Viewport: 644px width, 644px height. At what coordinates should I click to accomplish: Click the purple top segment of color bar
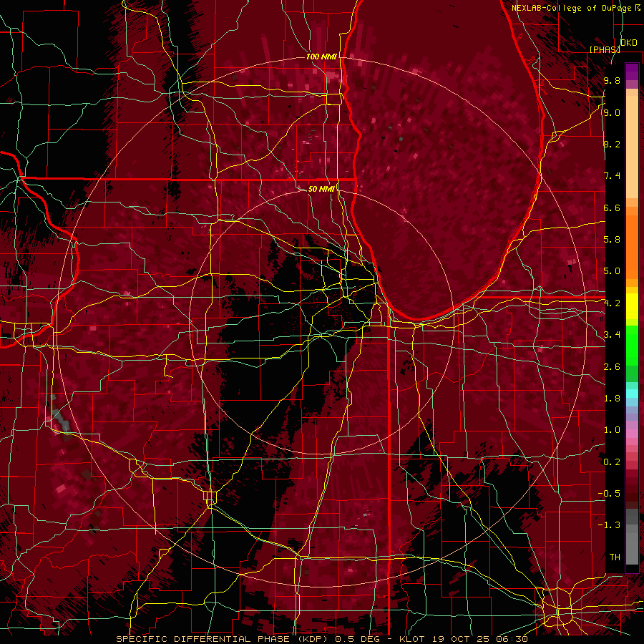point(632,72)
